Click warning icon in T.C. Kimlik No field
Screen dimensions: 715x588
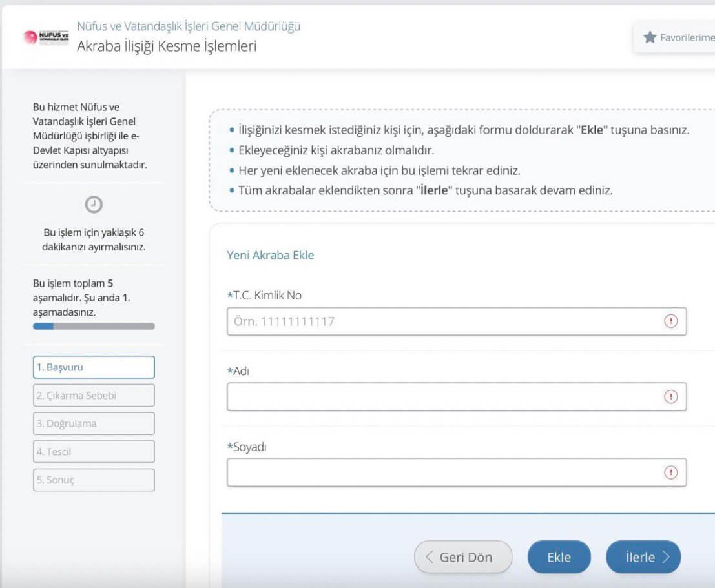point(671,321)
